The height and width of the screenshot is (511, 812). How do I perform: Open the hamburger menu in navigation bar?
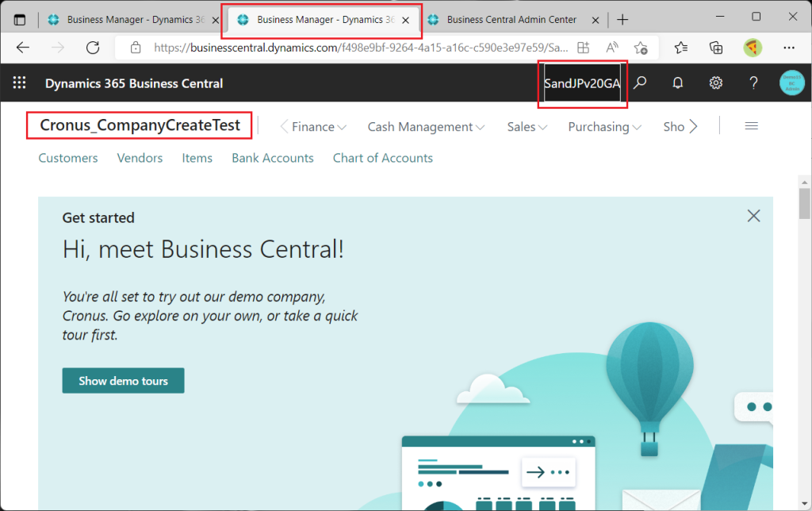coord(752,126)
